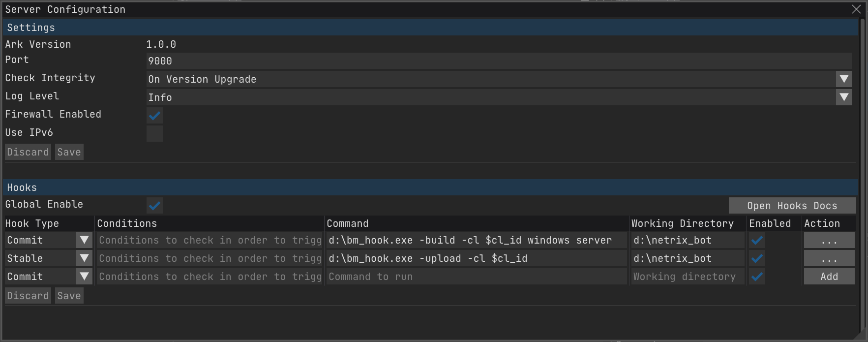
Task: Open Hooks Docs
Action: point(792,206)
